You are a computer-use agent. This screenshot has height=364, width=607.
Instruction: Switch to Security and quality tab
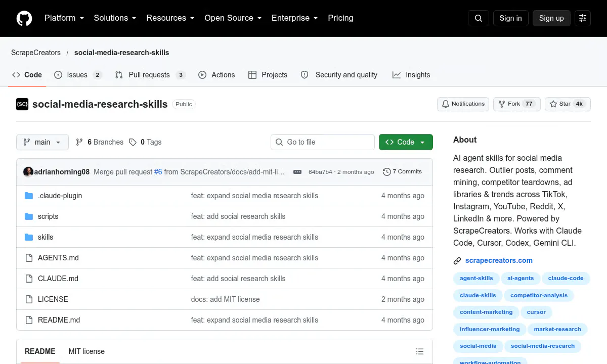tap(339, 75)
